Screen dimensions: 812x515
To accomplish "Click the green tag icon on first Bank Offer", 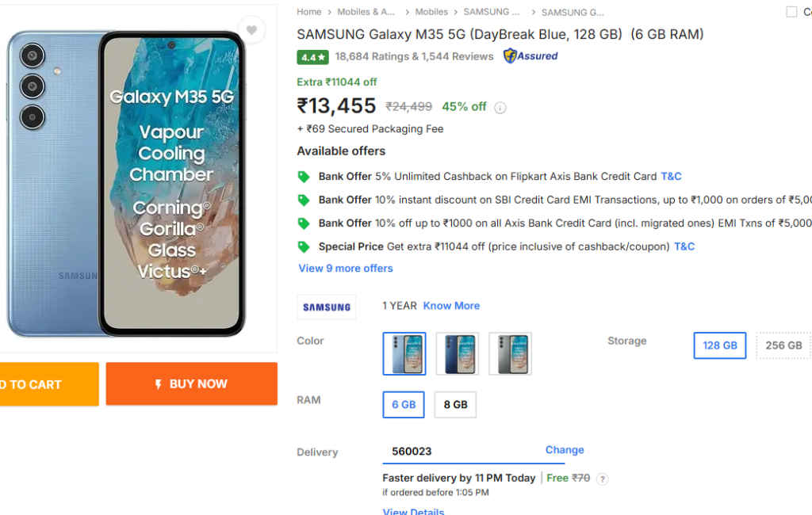I will point(304,176).
